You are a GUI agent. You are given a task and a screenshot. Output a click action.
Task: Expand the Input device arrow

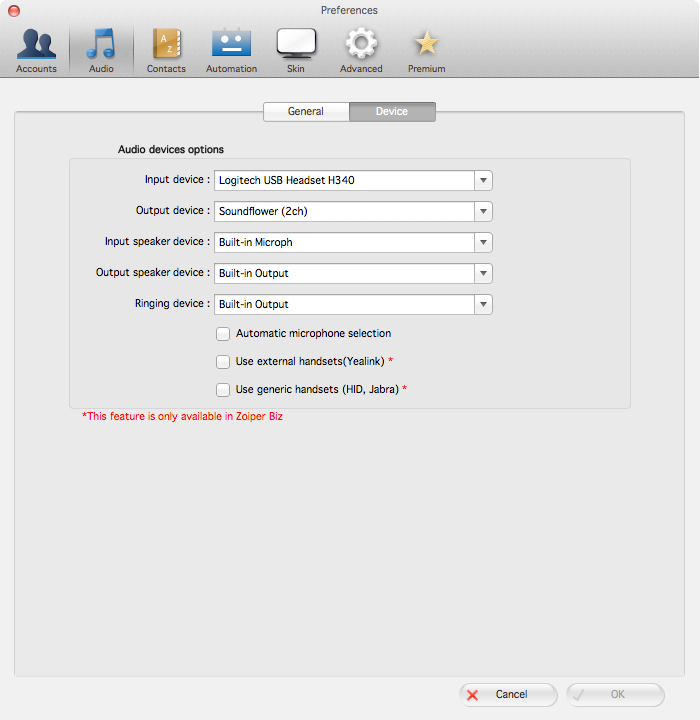point(483,180)
